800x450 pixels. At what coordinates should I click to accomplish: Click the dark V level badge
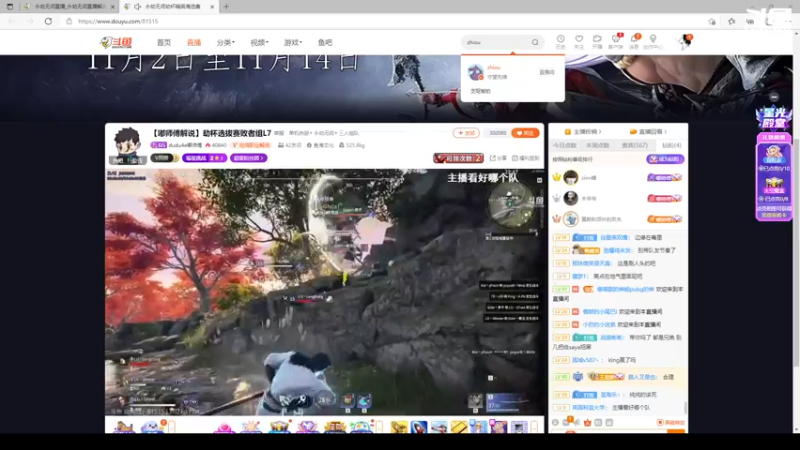tap(164, 158)
